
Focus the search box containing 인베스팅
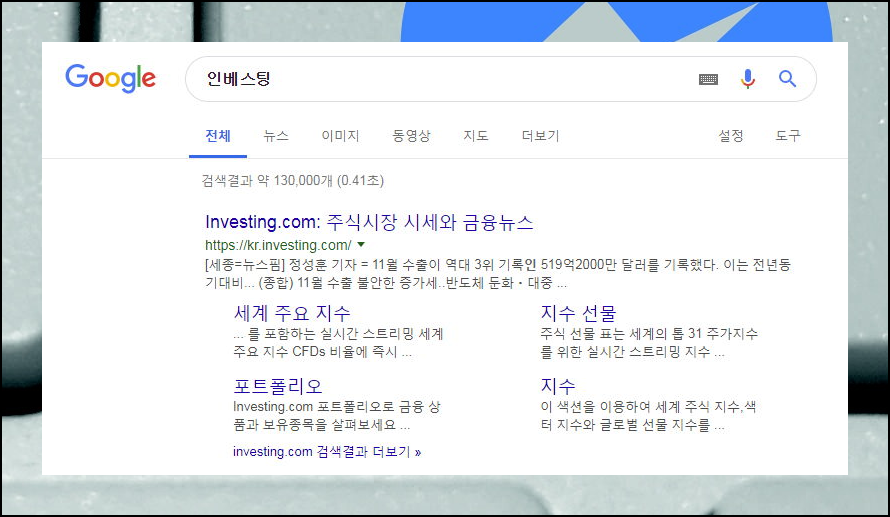[501, 79]
